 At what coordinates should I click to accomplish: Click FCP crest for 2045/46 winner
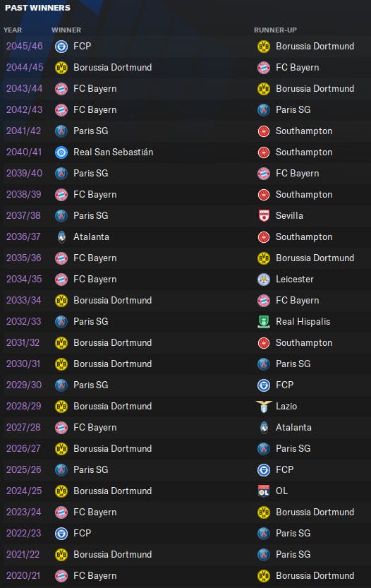(61, 46)
